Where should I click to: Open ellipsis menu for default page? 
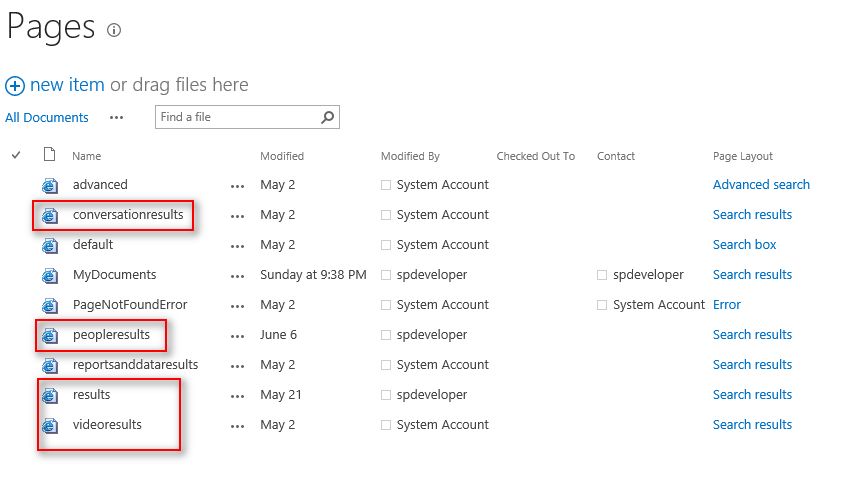[237, 245]
